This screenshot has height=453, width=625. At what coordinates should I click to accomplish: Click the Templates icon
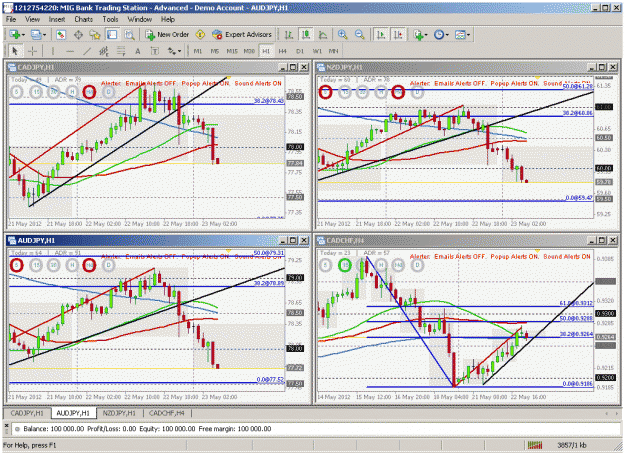tap(460, 35)
